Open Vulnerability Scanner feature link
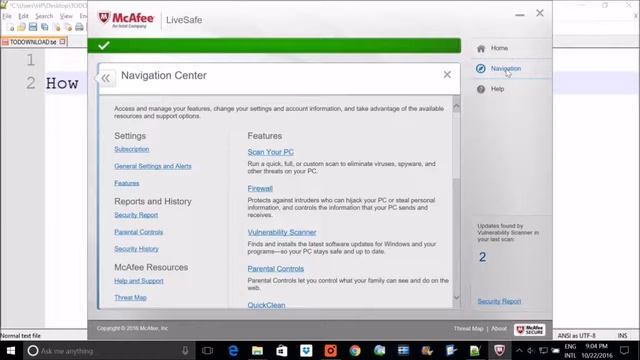 click(282, 232)
